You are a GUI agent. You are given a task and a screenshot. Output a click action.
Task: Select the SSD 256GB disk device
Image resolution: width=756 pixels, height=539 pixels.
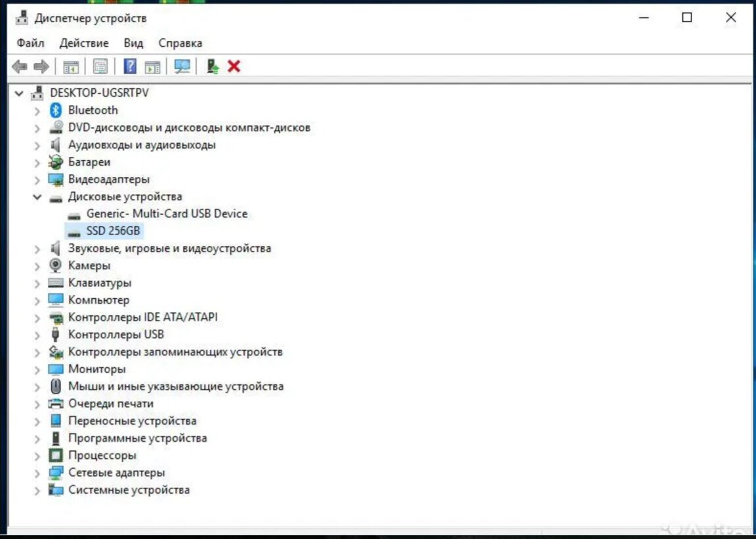point(114,231)
